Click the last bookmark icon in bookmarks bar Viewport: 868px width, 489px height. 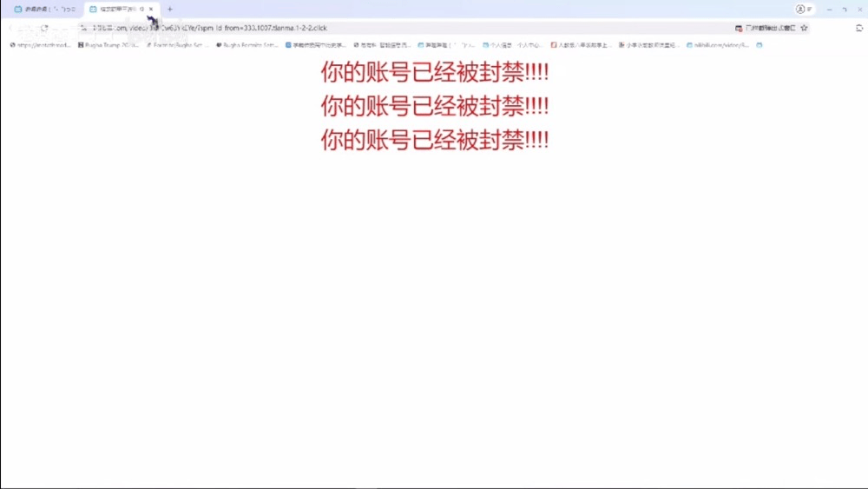coord(759,45)
